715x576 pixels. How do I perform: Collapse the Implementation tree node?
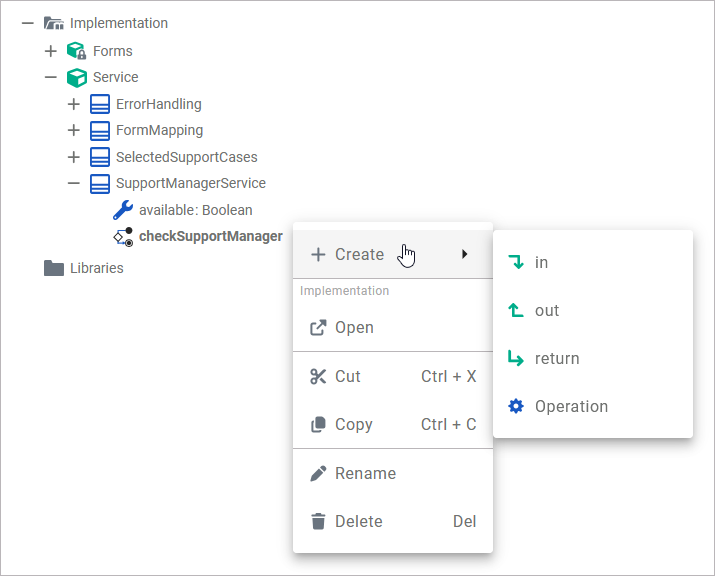[27, 23]
